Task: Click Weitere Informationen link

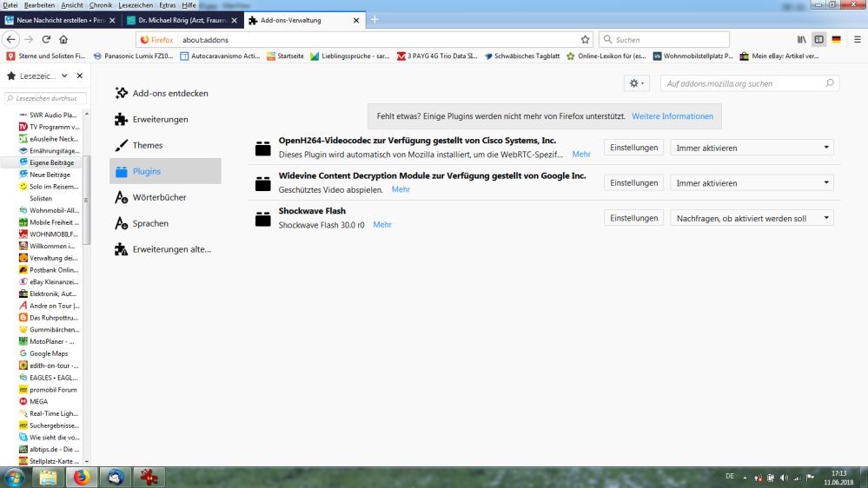Action: tap(673, 116)
